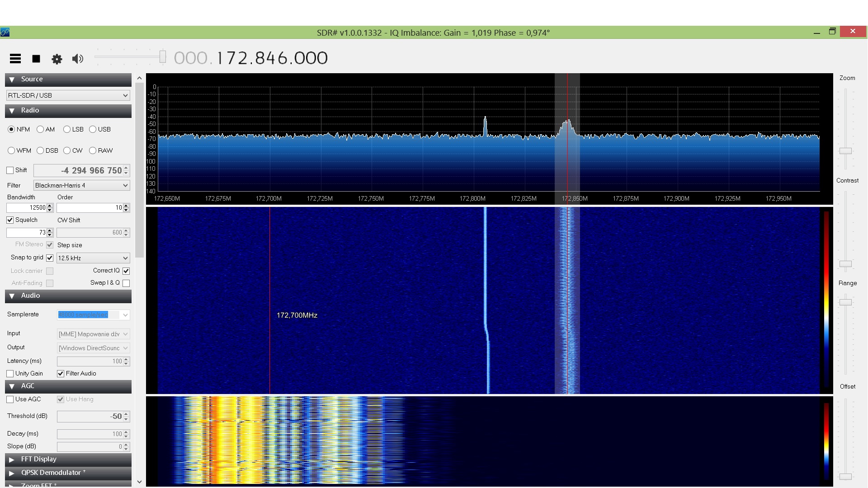This screenshot has width=868, height=488.
Task: Open the Input device dropdown
Action: tap(94, 334)
